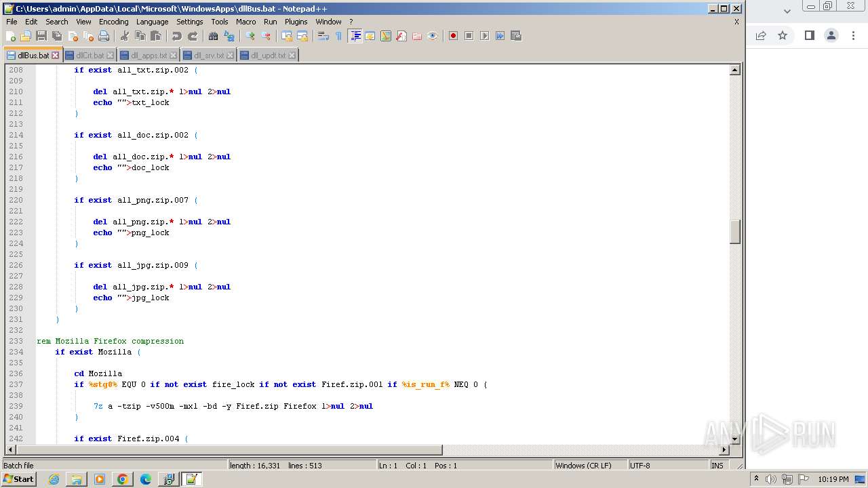The width and height of the screenshot is (868, 488).
Task: Click the Cut scissors icon
Action: point(124,36)
